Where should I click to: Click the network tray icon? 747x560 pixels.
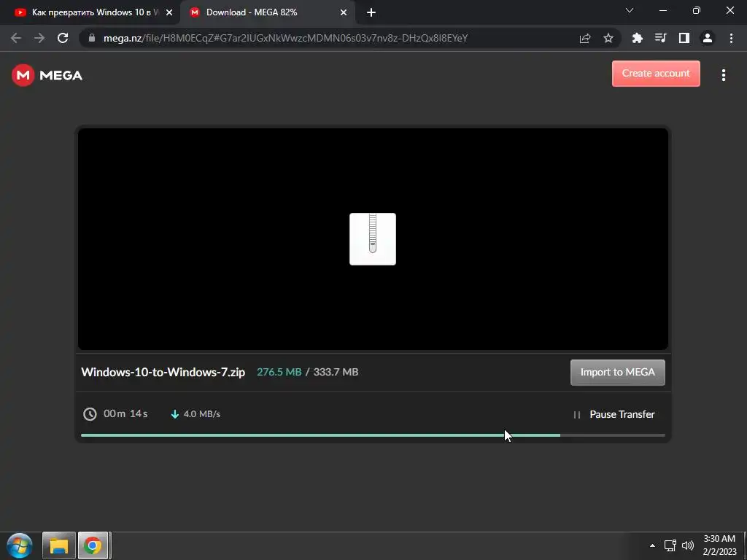click(670, 545)
